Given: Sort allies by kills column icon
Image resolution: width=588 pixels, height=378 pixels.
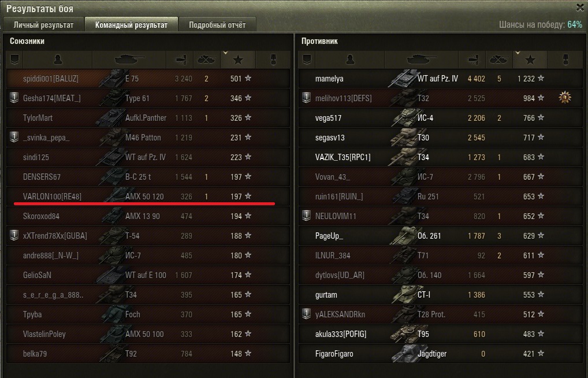Looking at the screenshot, I should [x=207, y=60].
